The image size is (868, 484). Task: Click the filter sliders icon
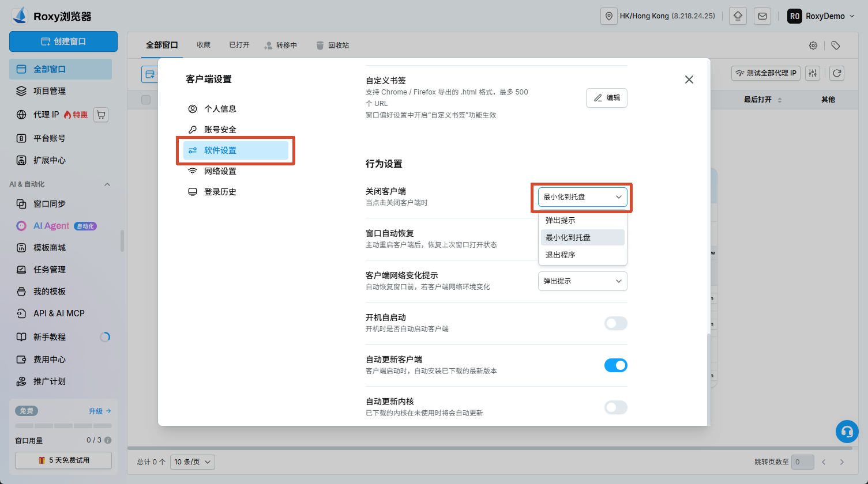(x=813, y=73)
